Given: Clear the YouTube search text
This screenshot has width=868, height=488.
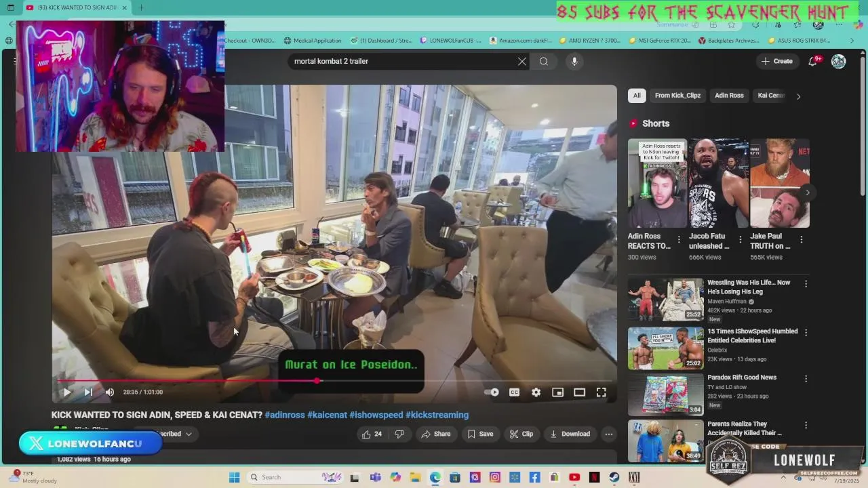Looking at the screenshot, I should (x=521, y=61).
